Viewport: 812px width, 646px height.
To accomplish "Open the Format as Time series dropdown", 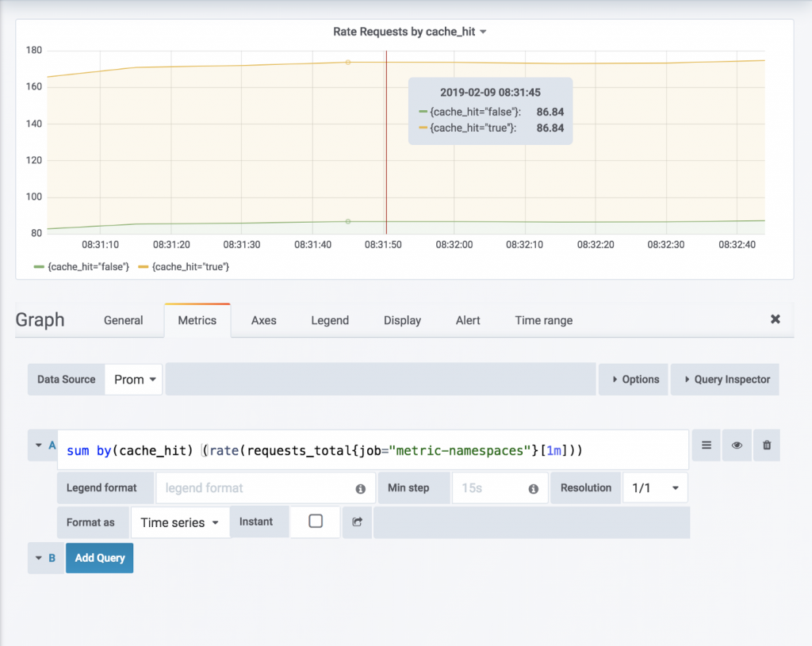I will pyautogui.click(x=179, y=522).
